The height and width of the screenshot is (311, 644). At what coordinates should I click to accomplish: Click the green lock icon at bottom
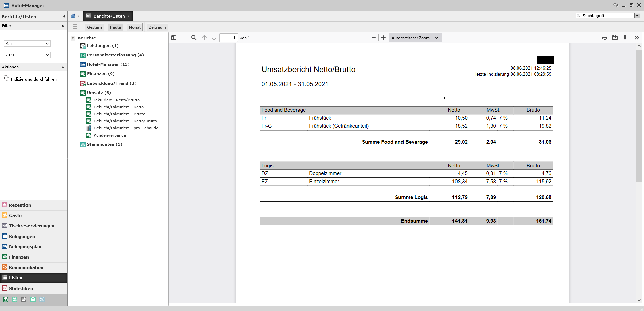(x=6, y=299)
